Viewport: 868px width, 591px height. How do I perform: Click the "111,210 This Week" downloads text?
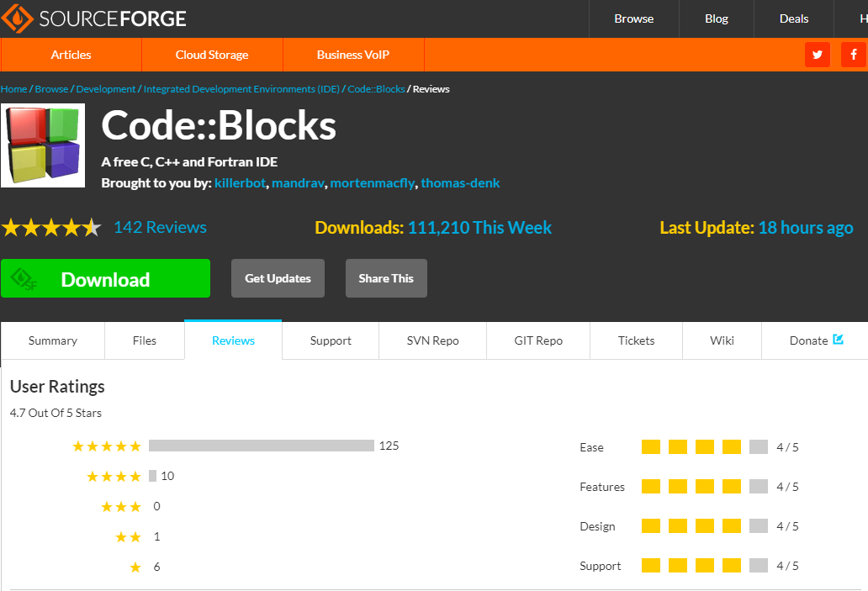click(x=479, y=228)
